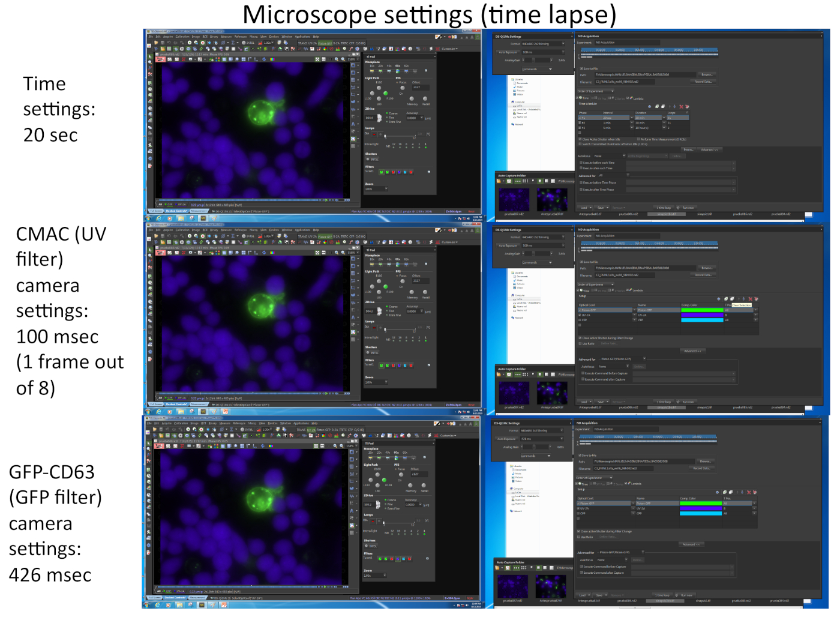Select pointer tool in 426 msec left toolbar
Image resolution: width=840 pixels, height=617 pixels.
(149, 443)
